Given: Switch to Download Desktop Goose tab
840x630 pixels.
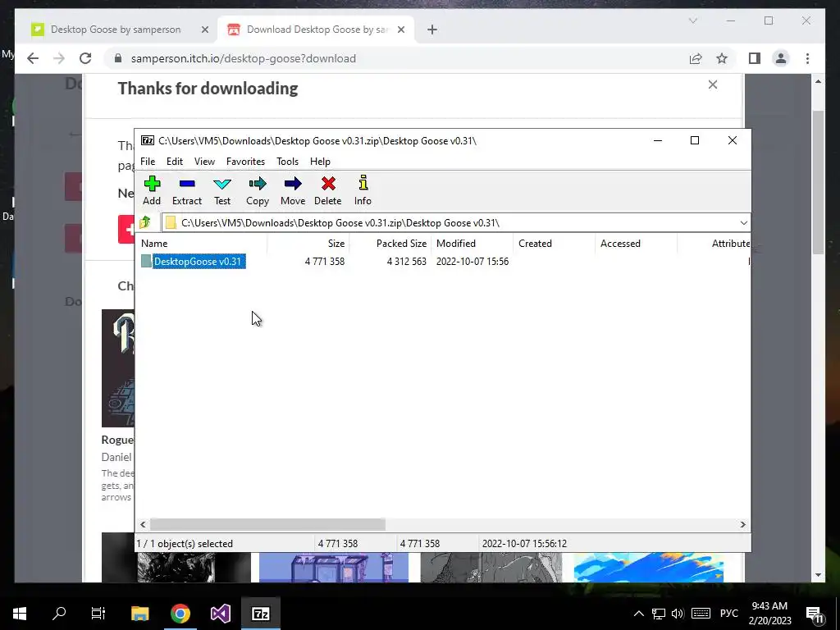Looking at the screenshot, I should point(316,30).
